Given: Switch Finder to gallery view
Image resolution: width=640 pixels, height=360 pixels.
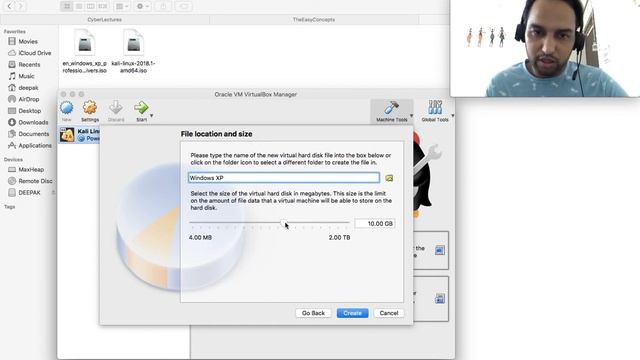Looking at the screenshot, I should click(x=102, y=6).
